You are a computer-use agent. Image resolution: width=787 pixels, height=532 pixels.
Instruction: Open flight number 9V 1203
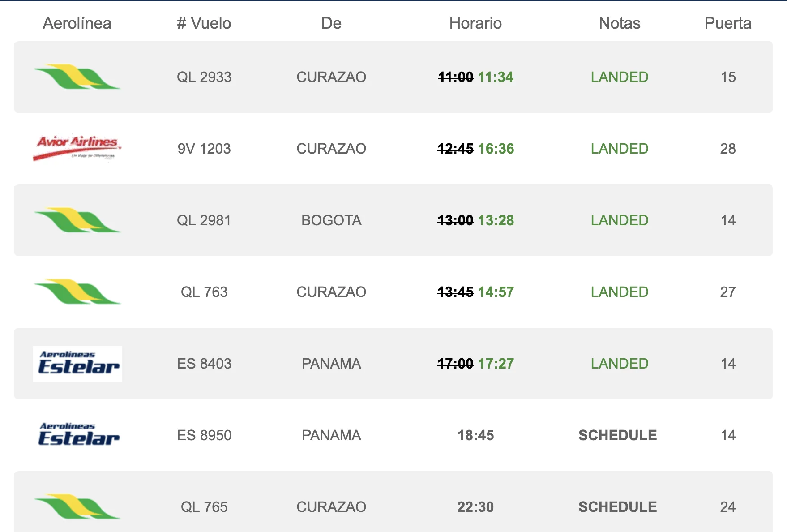pyautogui.click(x=204, y=149)
